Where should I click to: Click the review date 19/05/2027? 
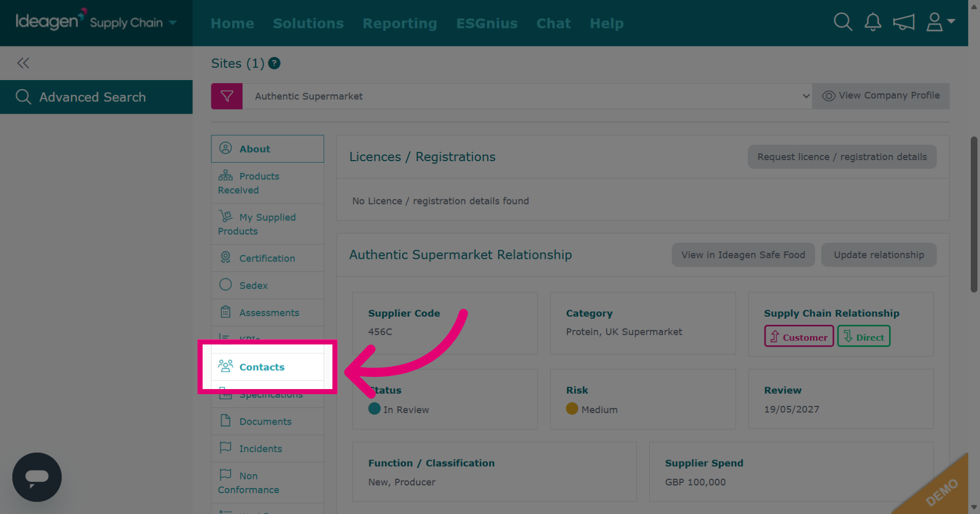coord(792,409)
